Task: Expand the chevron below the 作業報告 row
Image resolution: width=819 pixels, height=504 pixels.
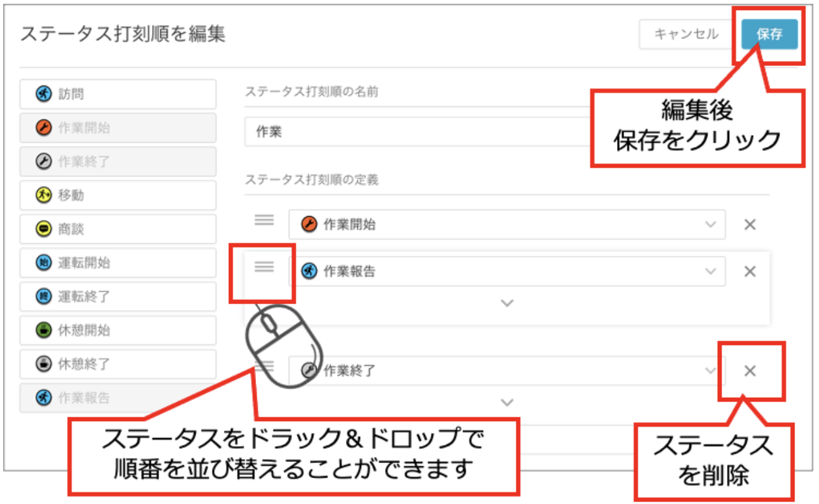Action: point(507,304)
